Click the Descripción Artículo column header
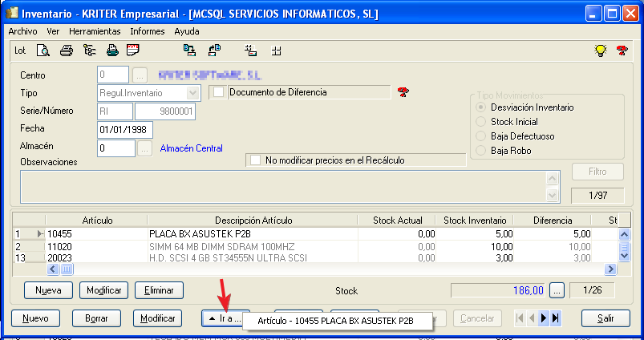The height and width of the screenshot is (340, 644). [x=253, y=221]
